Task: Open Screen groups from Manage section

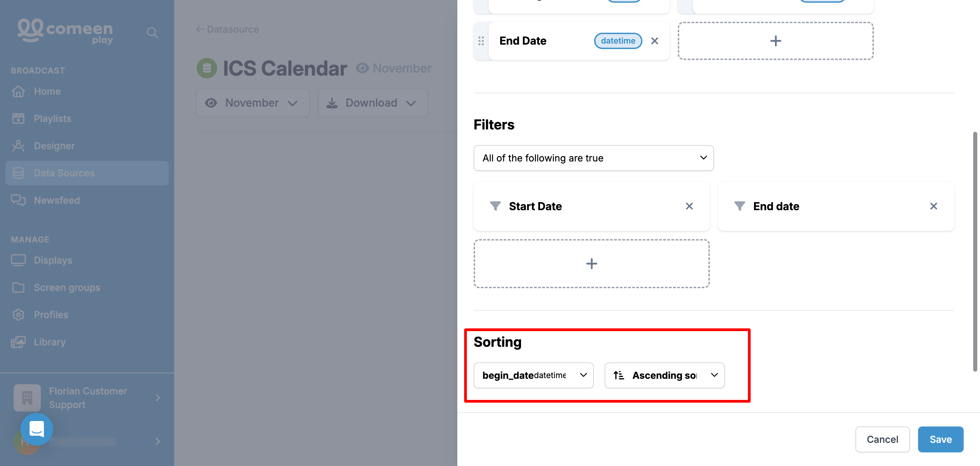Action: pos(67,288)
